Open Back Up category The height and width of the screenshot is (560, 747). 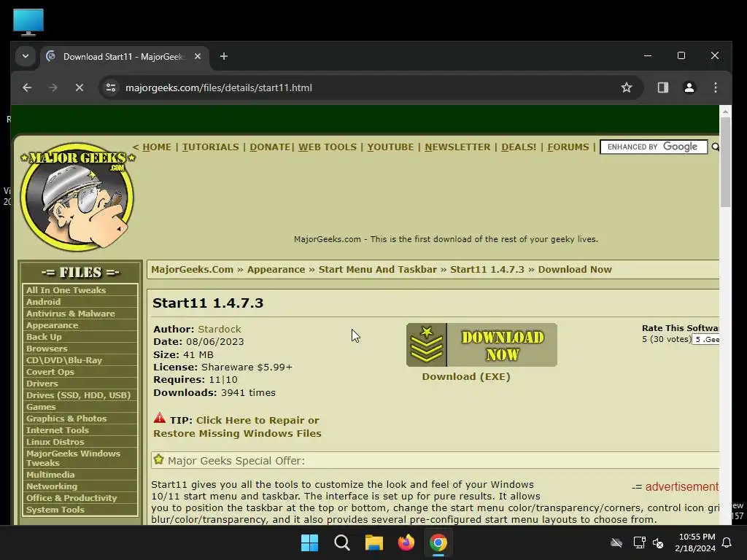(44, 337)
